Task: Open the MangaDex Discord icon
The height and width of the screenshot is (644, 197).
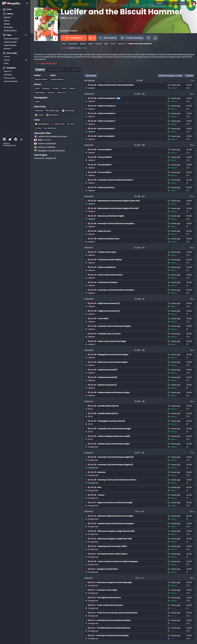Action: pos(4,139)
